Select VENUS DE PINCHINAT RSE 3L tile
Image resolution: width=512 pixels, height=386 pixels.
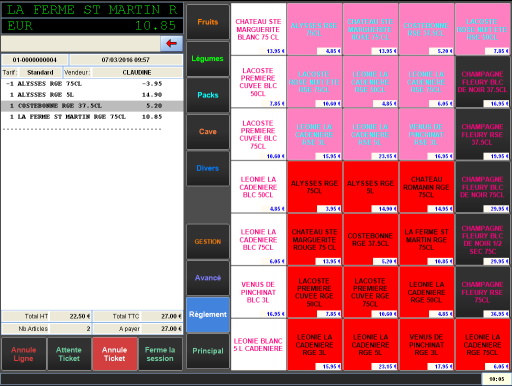[x=426, y=134]
